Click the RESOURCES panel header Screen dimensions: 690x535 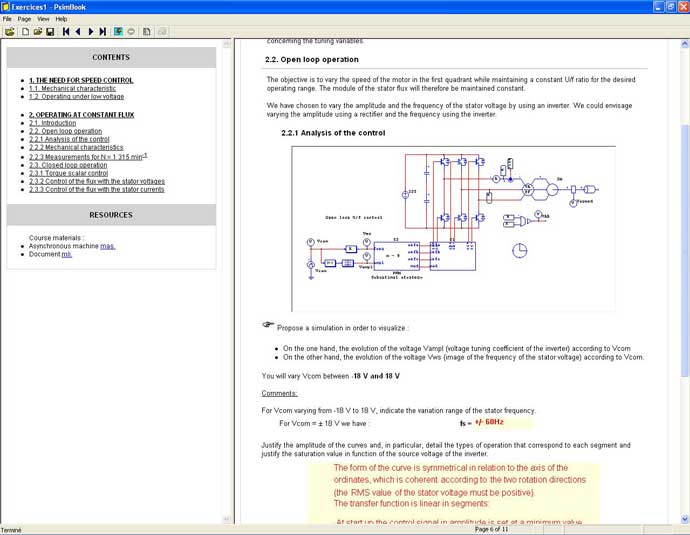pyautogui.click(x=111, y=215)
